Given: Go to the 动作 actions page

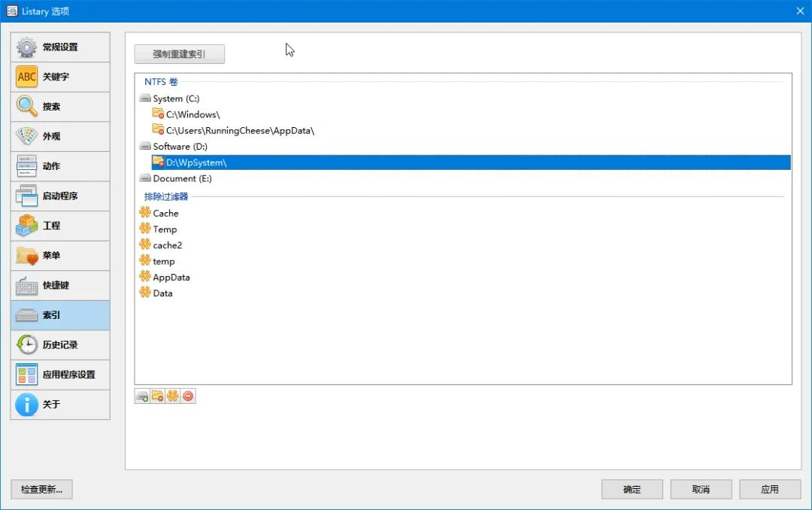Looking at the screenshot, I should click(x=60, y=166).
